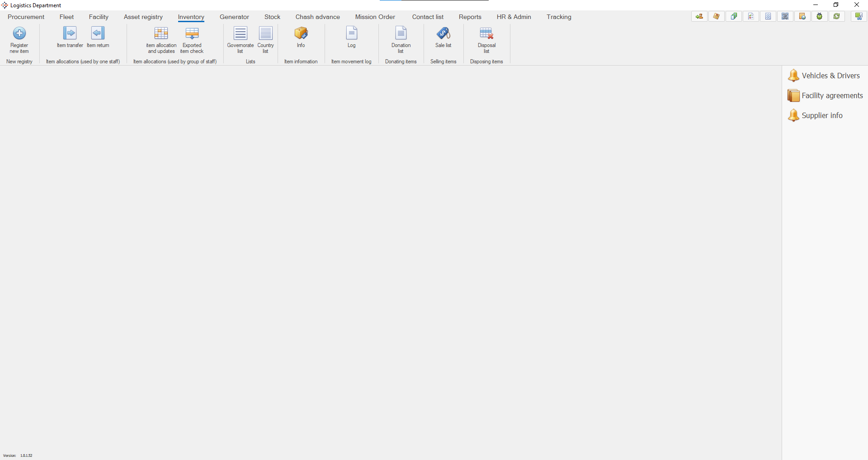The image size is (868, 460).
Task: Launch the Exported item check
Action: [x=192, y=34]
